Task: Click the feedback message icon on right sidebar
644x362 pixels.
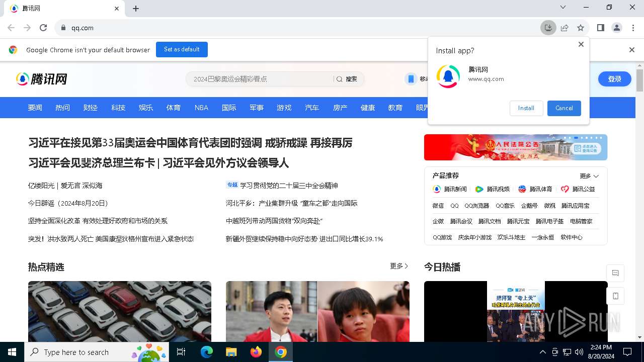Action: point(615,273)
